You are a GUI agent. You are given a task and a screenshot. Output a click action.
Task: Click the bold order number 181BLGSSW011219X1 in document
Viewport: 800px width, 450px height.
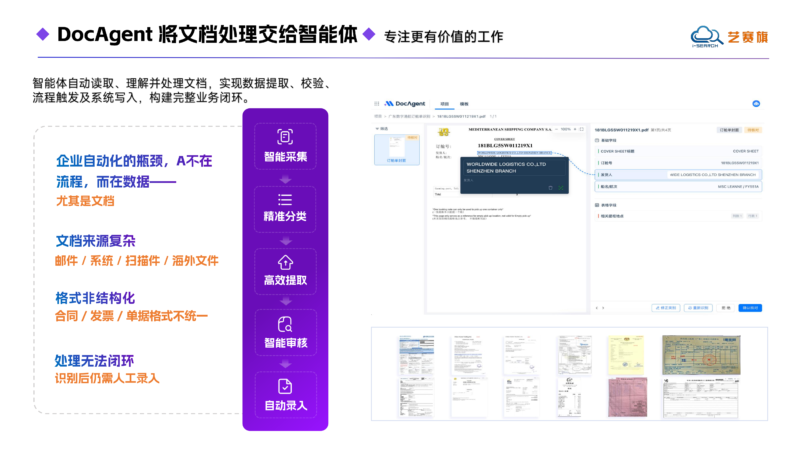[505, 146]
